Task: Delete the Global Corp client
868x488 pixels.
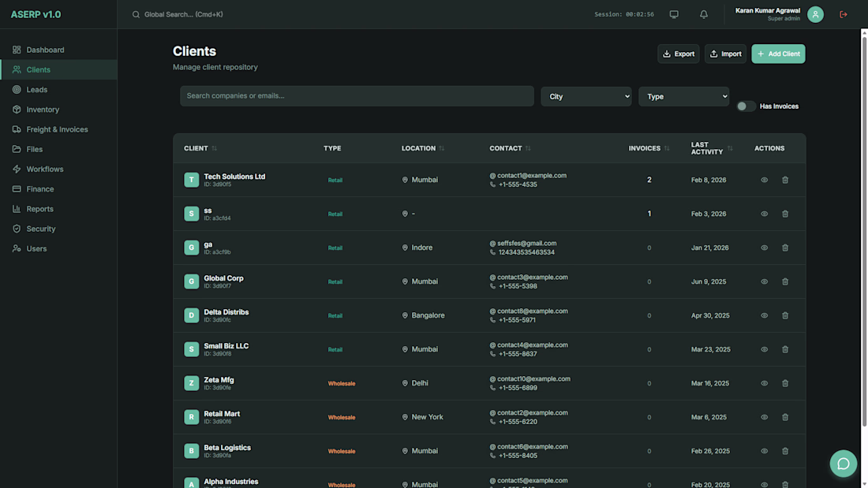Action: (x=785, y=281)
